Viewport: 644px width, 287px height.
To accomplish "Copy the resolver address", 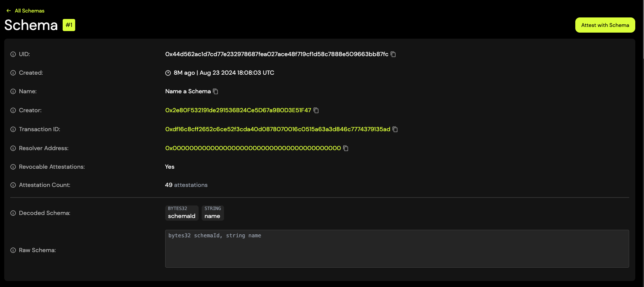I will 346,148.
